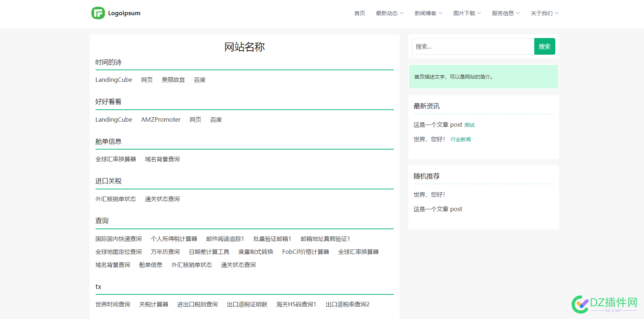
Task: Open the 邮箱地址真假验证1 link
Action: 325,239
